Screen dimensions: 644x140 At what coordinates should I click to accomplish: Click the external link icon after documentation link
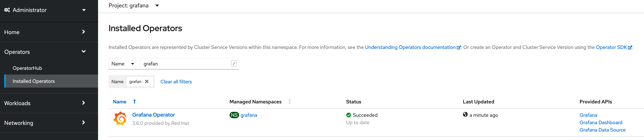coord(458,47)
